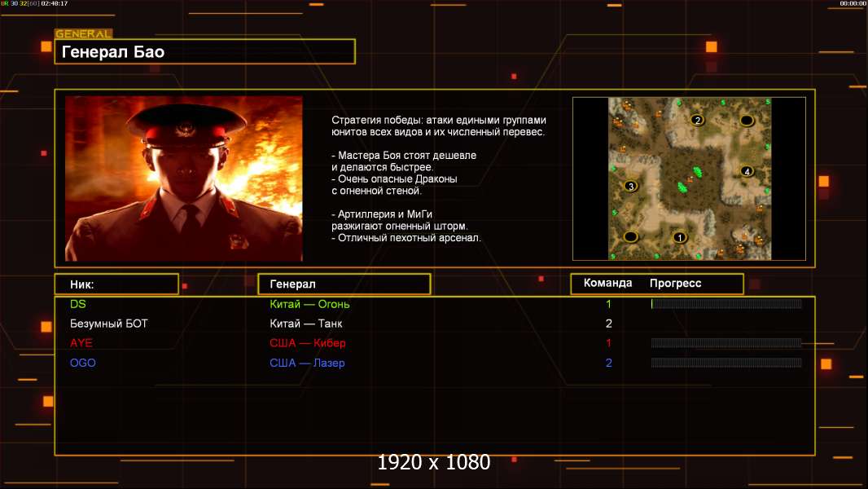Select the Генерал column header
The image size is (868, 489).
tap(344, 284)
